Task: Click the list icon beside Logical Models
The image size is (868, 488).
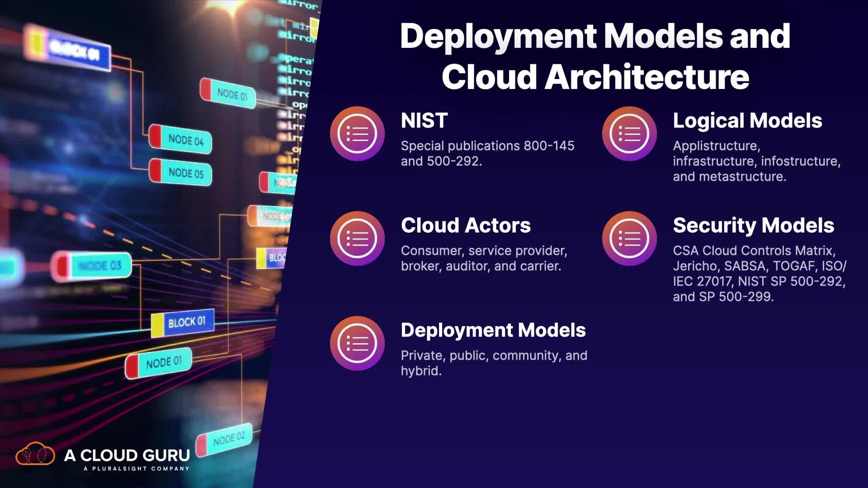Action: 629,134
